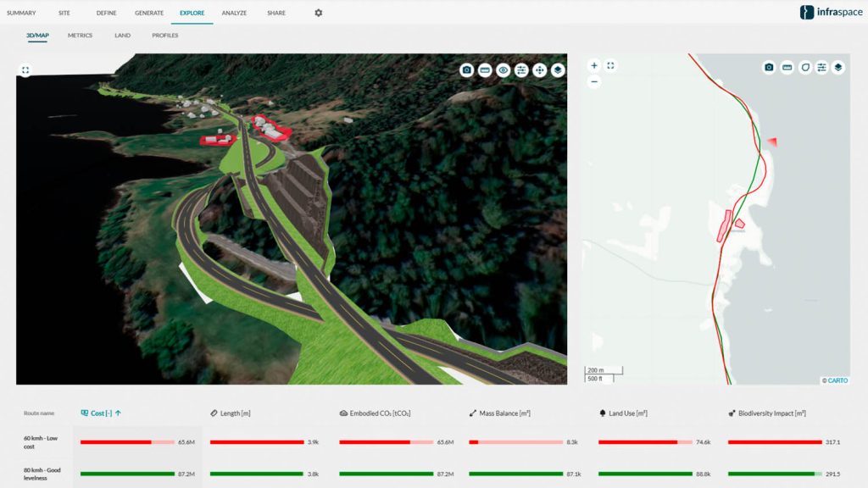Switch to the METRICS tab
Screen dimensions: 868x488
[80, 36]
